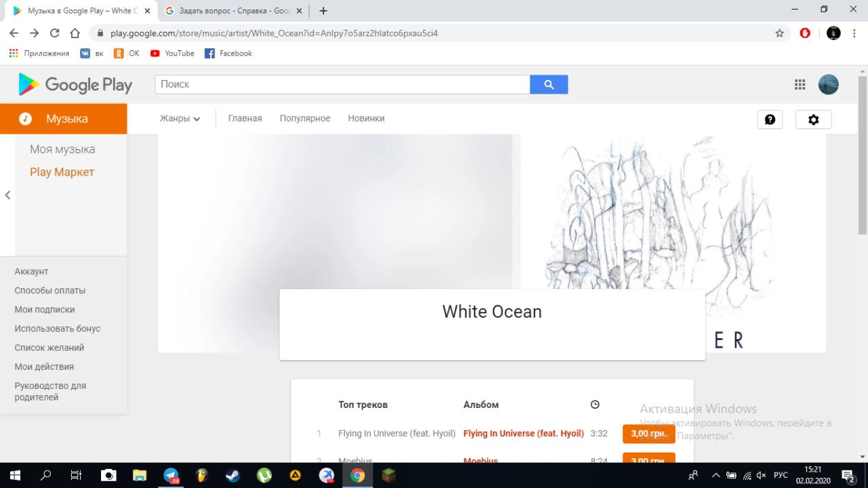This screenshot has width=868, height=488.
Task: Open the settings gear button
Action: point(813,119)
